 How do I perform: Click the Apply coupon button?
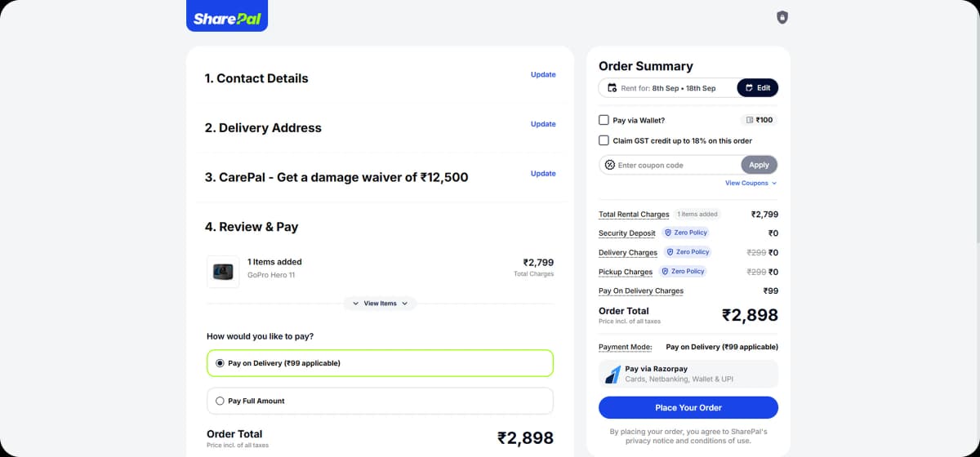point(759,165)
